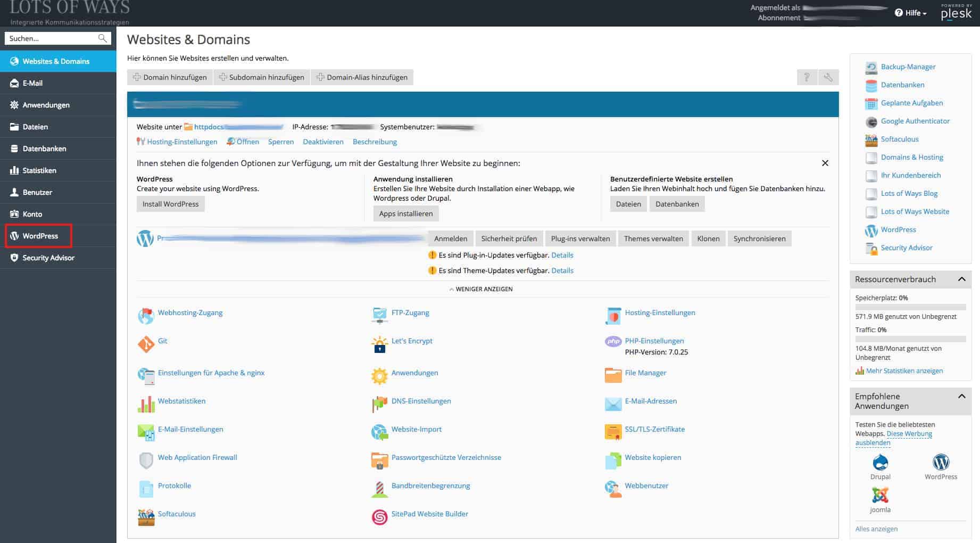980x543 pixels.
Task: Click Synchronisieren button
Action: point(759,238)
